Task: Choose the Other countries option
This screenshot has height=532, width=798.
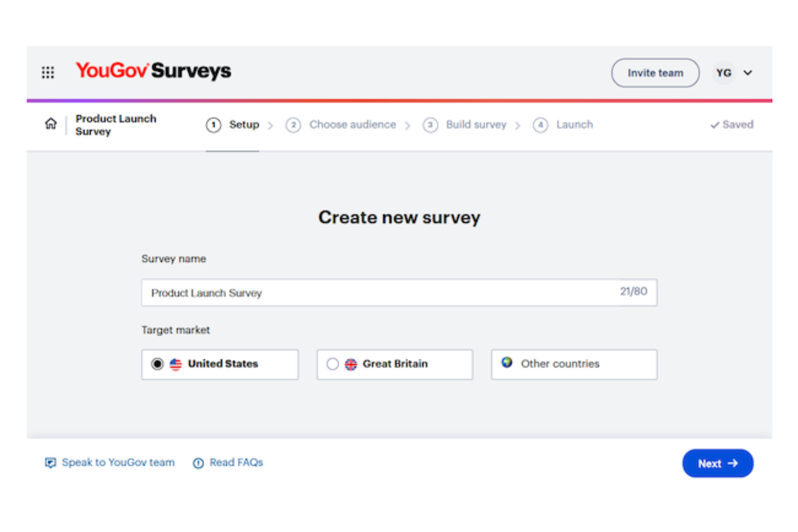Action: pyautogui.click(x=574, y=364)
